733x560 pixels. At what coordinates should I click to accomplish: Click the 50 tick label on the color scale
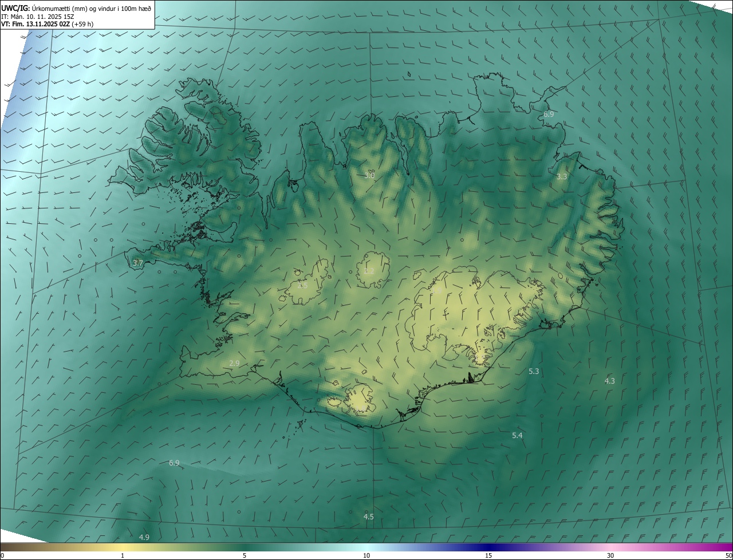728,555
